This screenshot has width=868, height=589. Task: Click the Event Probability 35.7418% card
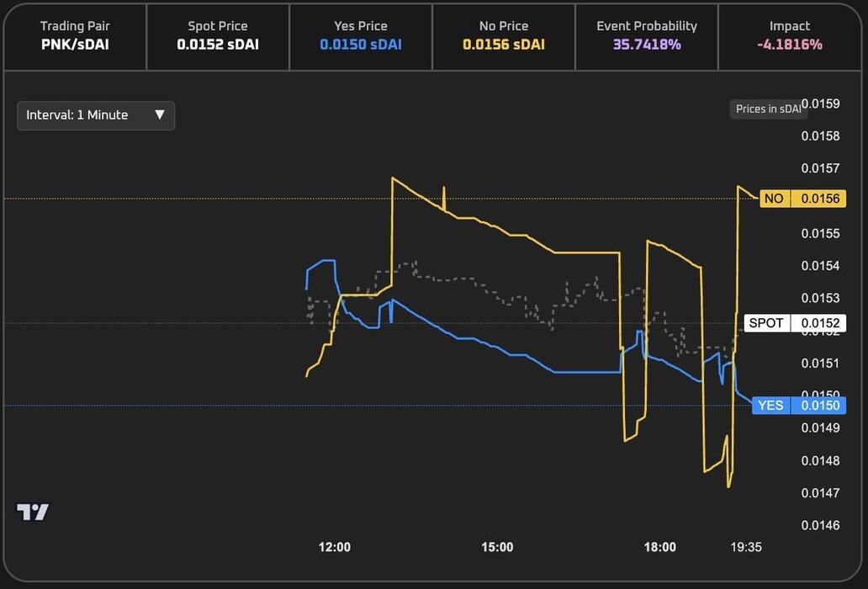(x=647, y=36)
